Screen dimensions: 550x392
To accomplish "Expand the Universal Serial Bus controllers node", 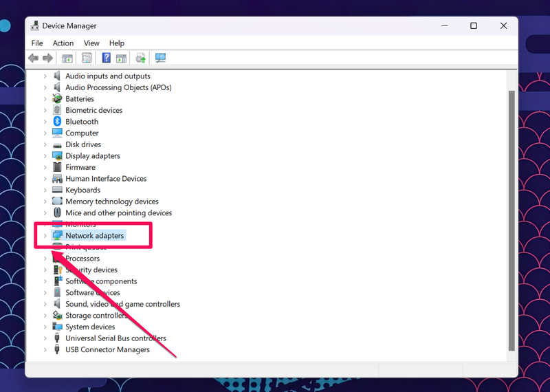I will tap(45, 338).
